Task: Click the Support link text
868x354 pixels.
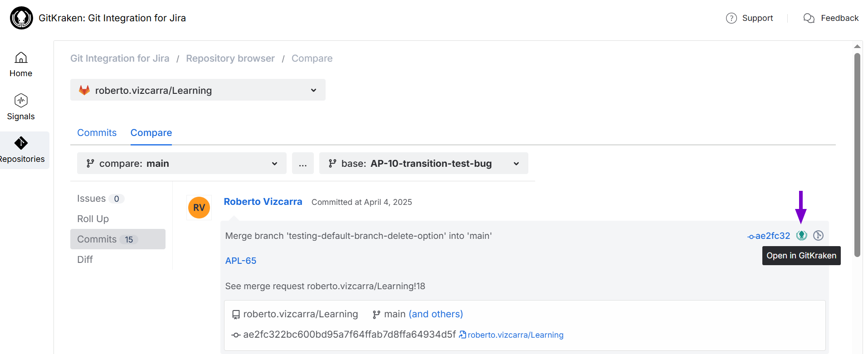Action: pyautogui.click(x=757, y=18)
